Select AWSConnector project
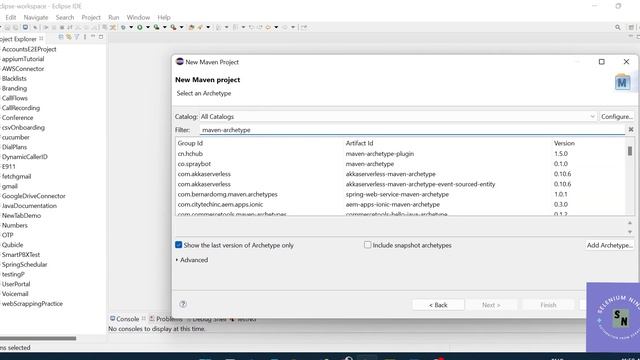 click(22, 69)
